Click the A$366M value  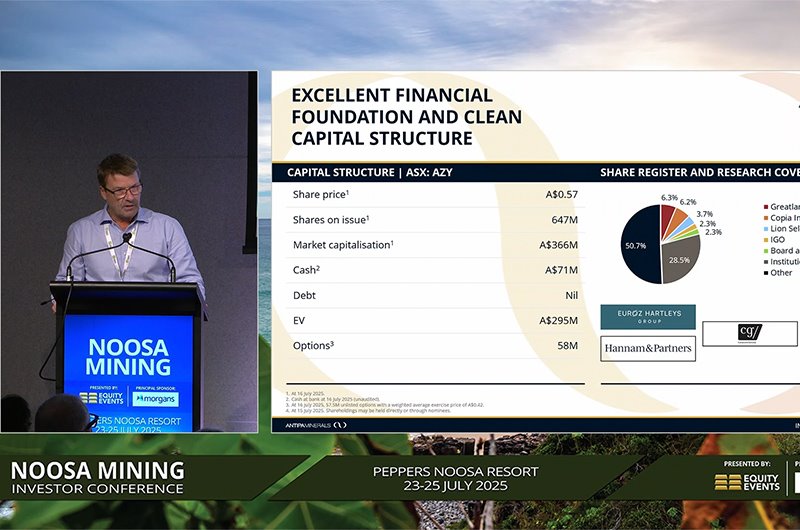(559, 245)
